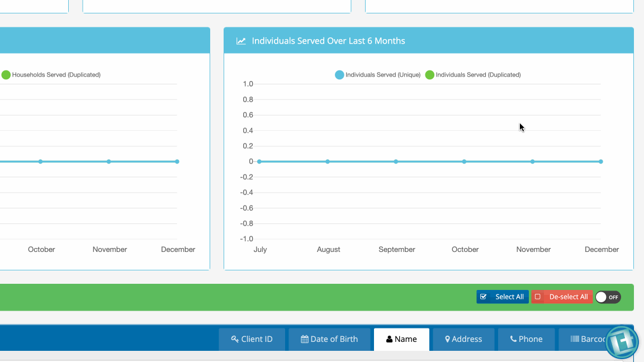Click the December data point on Individuals chart

point(601,161)
